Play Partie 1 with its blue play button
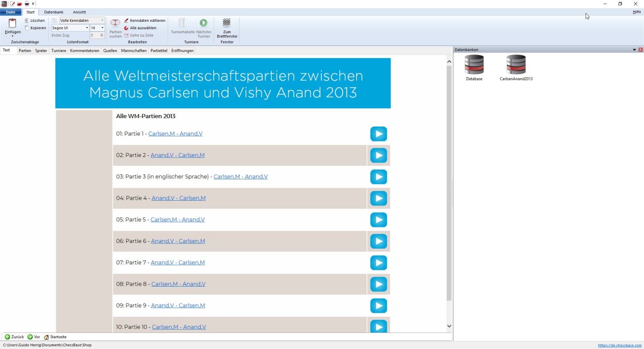This screenshot has width=644, height=349. 378,134
